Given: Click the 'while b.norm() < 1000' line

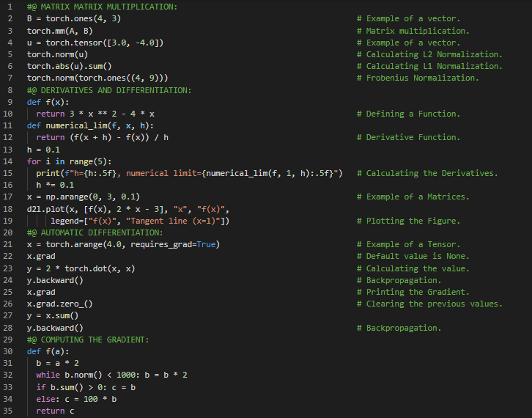Looking at the screenshot, I should coord(111,375).
